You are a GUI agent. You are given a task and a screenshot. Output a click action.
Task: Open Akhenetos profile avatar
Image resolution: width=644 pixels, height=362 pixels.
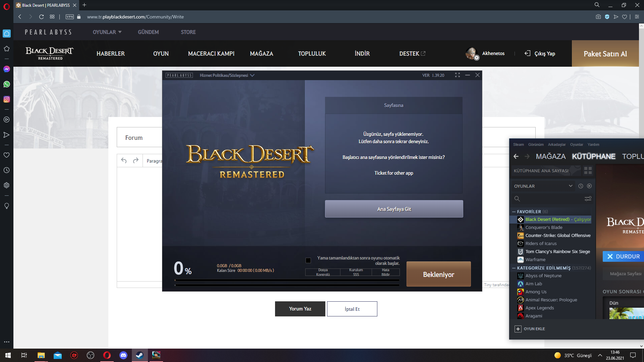[x=472, y=53]
